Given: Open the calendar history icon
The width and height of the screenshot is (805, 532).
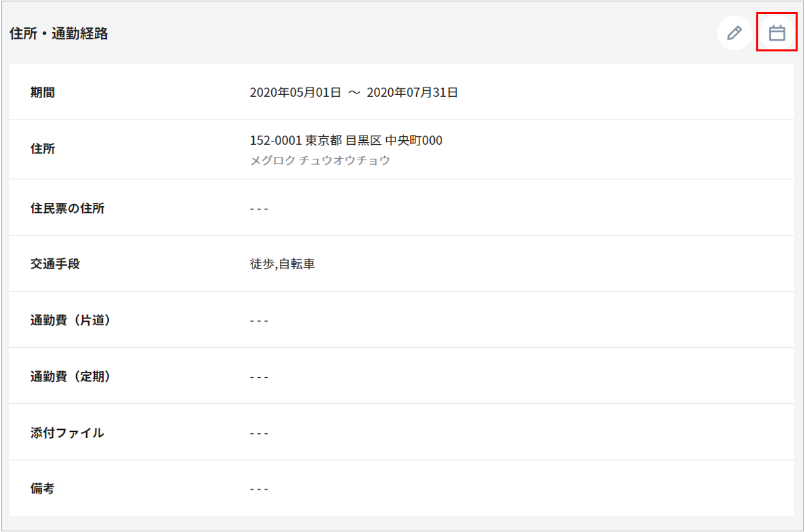Looking at the screenshot, I should 776,33.
